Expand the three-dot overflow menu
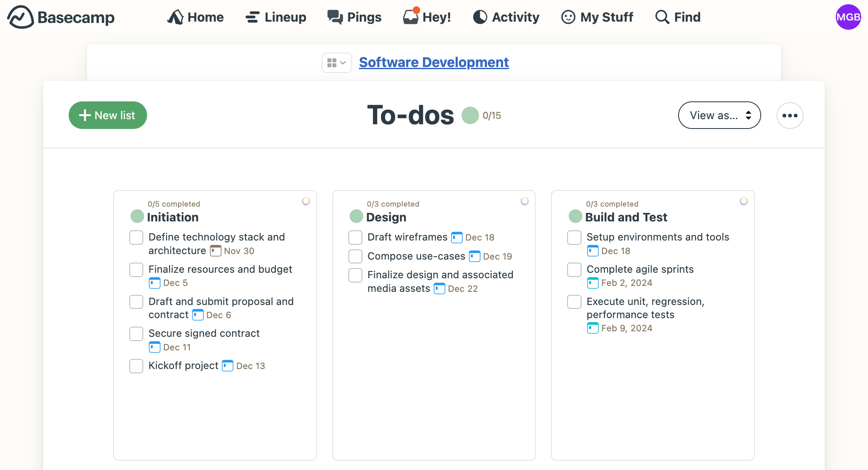The image size is (868, 470). click(x=789, y=115)
